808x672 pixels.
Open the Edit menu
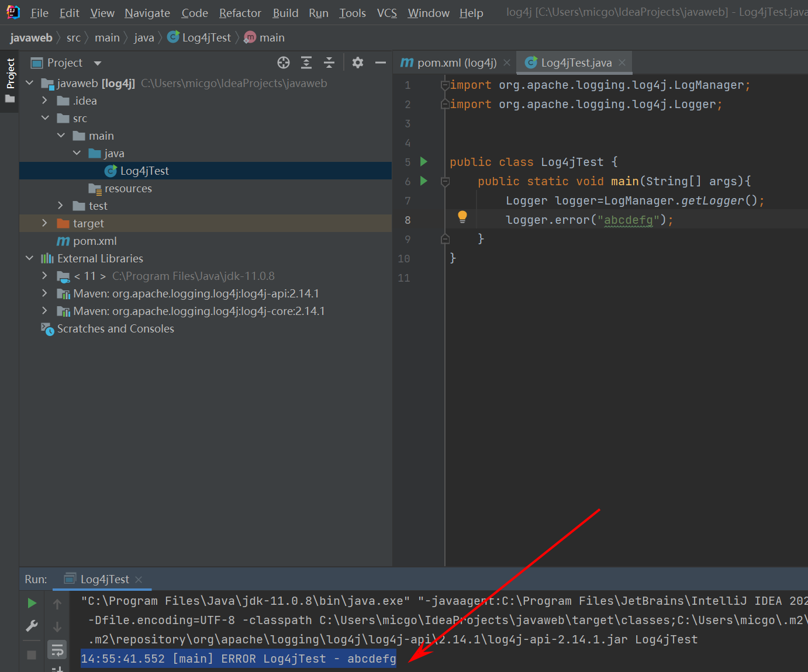(x=69, y=13)
